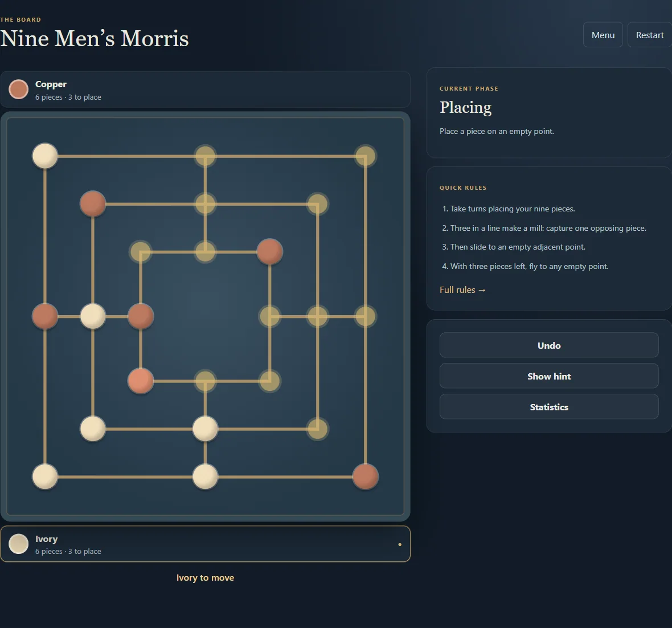
Task: Select copper piece at outer square left-middle point
Action: click(45, 317)
